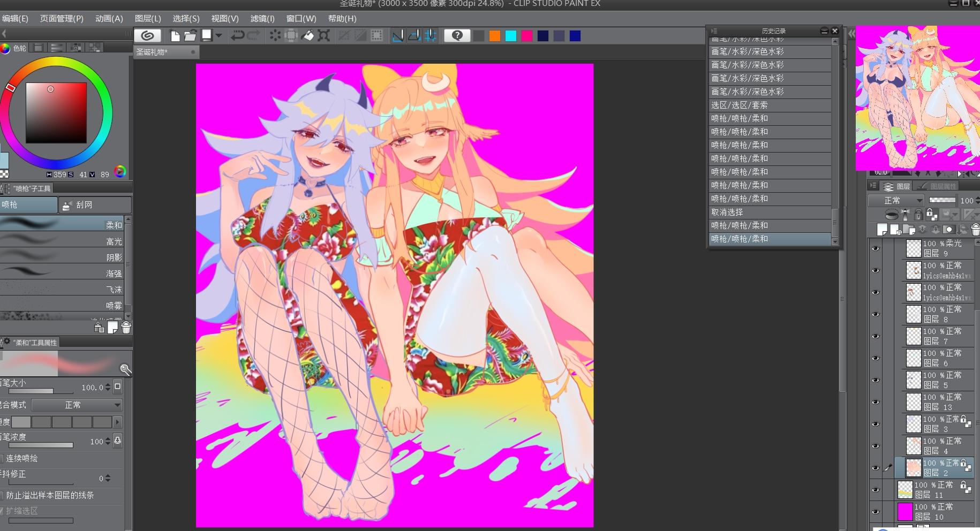This screenshot has height=531, width=980.
Task: Open 混合模式 dropdown in tool property
Action: click(77, 405)
